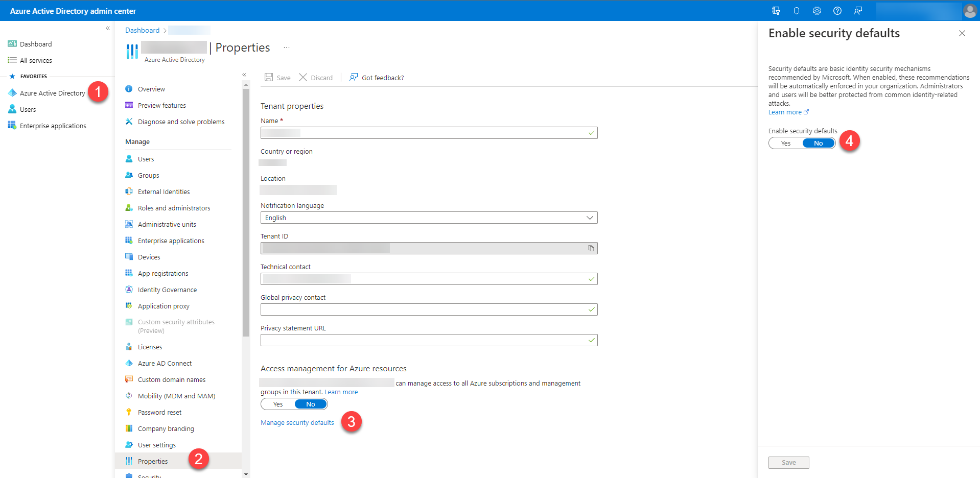
Task: Click Company branding icon
Action: 129,428
